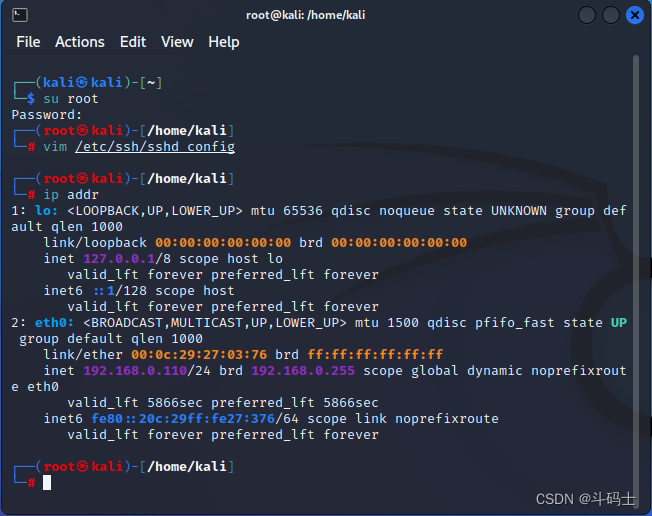Screen dimensions: 652x516
Task: Click the MAC address 00:0c:29:27:03:76
Action: 199,355
